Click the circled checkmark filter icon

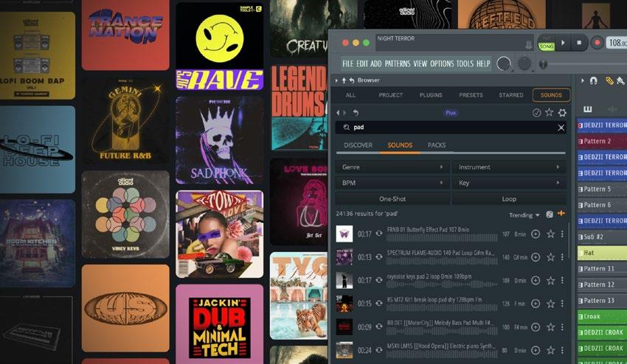(536, 113)
